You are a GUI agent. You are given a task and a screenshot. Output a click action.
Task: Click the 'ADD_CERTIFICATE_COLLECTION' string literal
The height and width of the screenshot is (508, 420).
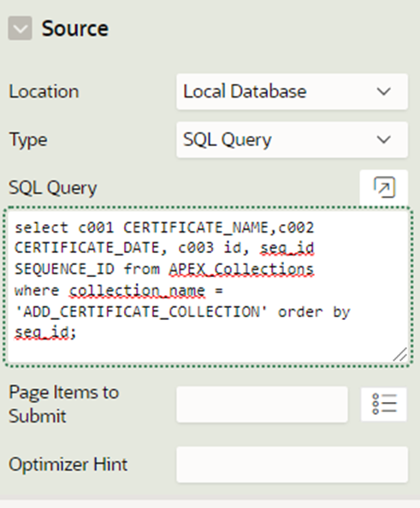coord(141,312)
